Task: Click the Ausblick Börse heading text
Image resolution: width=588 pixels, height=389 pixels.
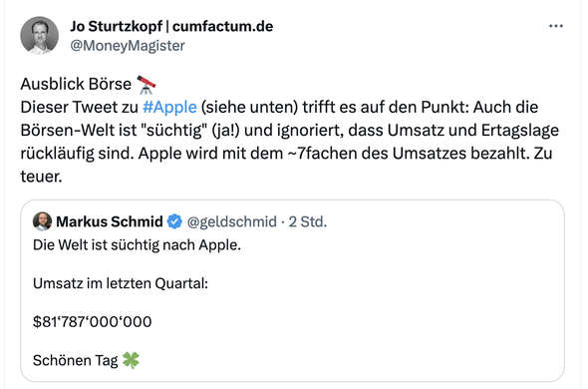Action: pos(76,84)
